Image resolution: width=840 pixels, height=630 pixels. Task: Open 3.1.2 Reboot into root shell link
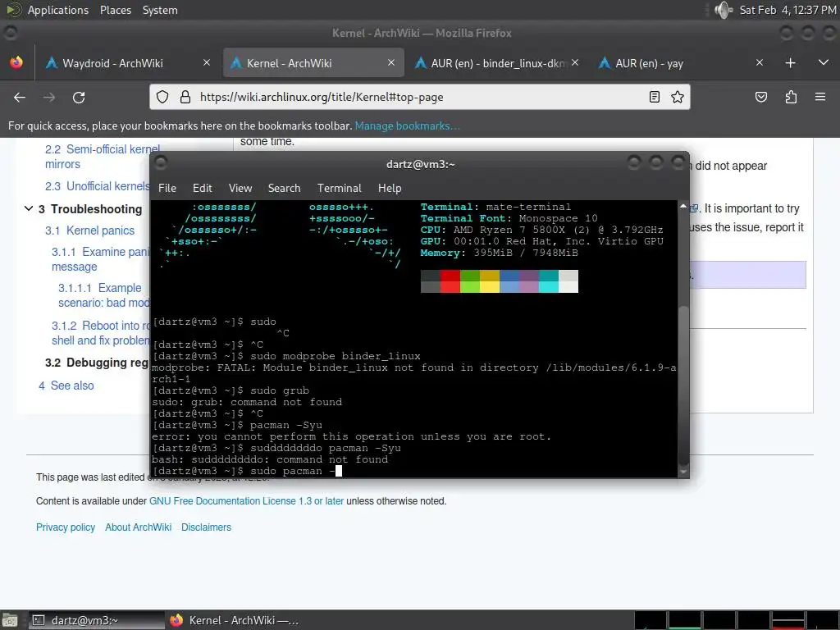click(x=101, y=333)
